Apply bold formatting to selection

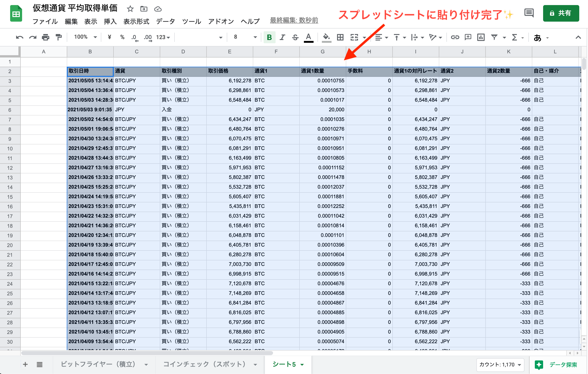(269, 37)
